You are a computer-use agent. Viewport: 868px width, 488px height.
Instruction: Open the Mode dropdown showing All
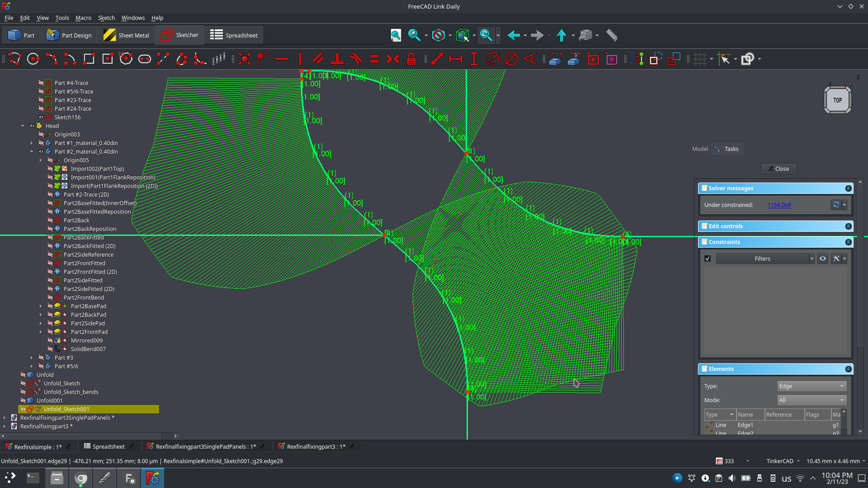pos(811,400)
